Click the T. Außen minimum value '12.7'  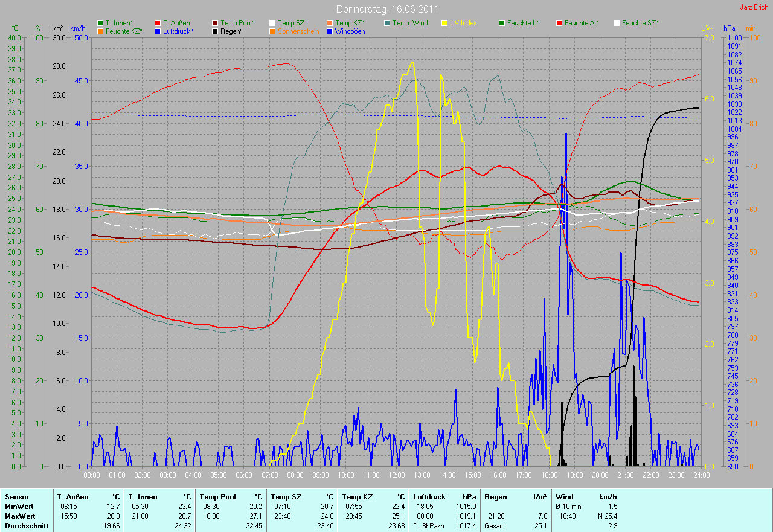point(114,507)
